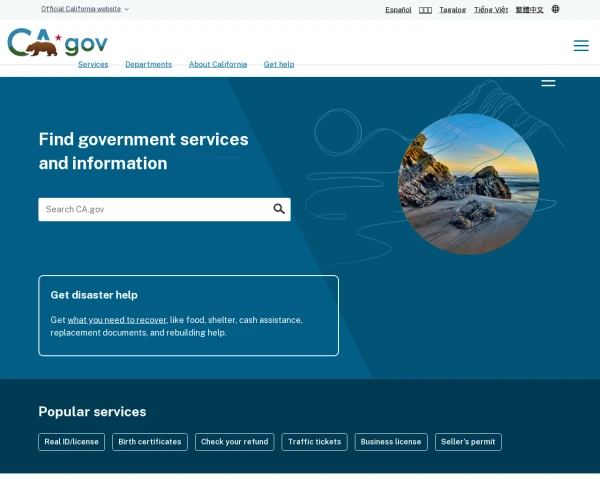
Task: Click the CA.gov bear logo
Action: (57, 42)
